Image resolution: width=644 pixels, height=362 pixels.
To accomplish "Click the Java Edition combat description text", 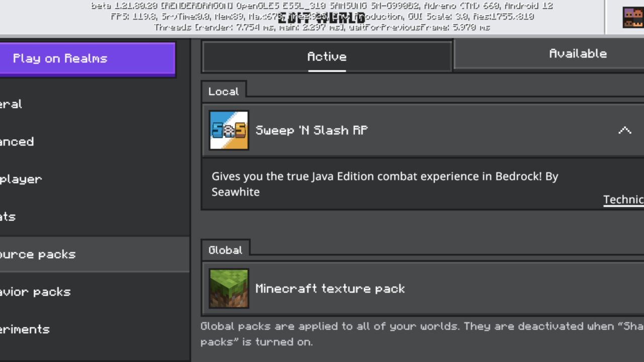I will (385, 184).
